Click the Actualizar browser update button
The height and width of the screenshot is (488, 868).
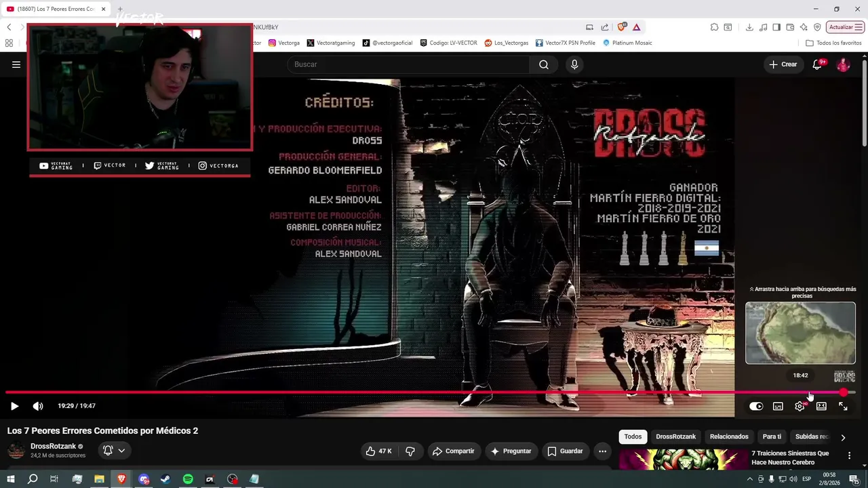coord(845,27)
